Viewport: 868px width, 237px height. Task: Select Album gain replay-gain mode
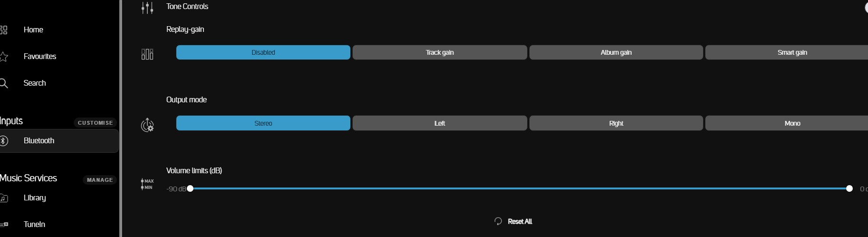pyautogui.click(x=616, y=52)
